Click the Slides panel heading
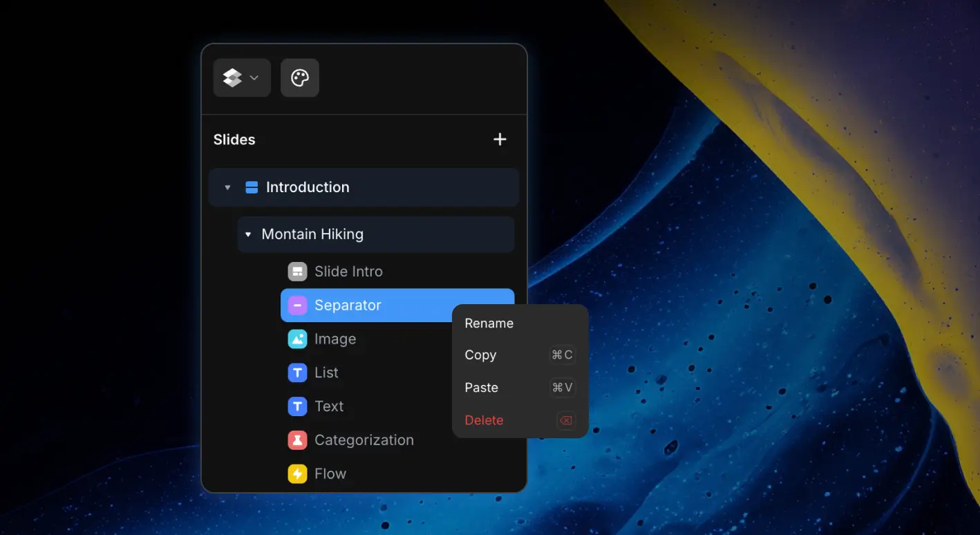980x535 pixels. 234,139
